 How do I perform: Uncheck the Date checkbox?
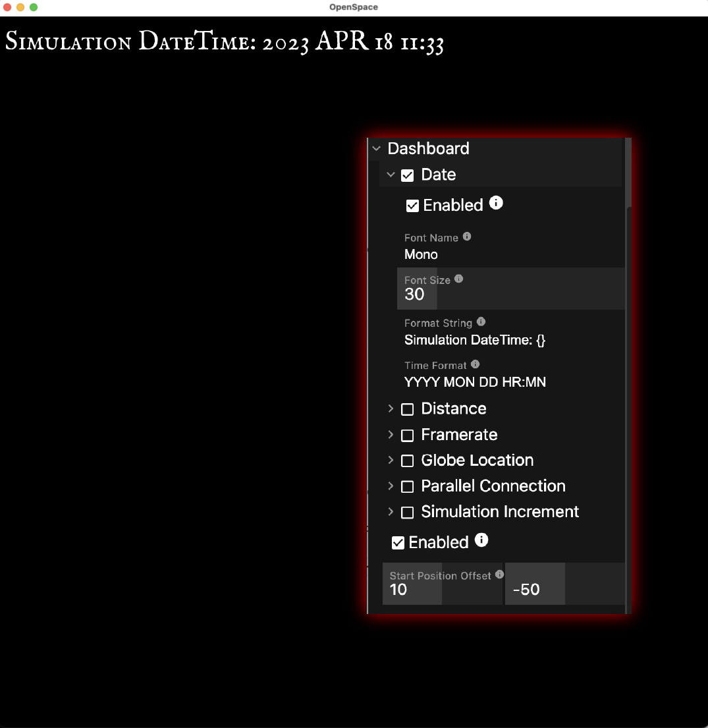(x=408, y=175)
